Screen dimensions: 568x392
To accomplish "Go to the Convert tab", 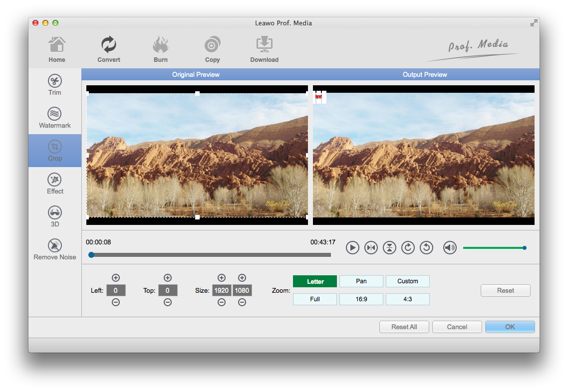I will tap(109, 50).
